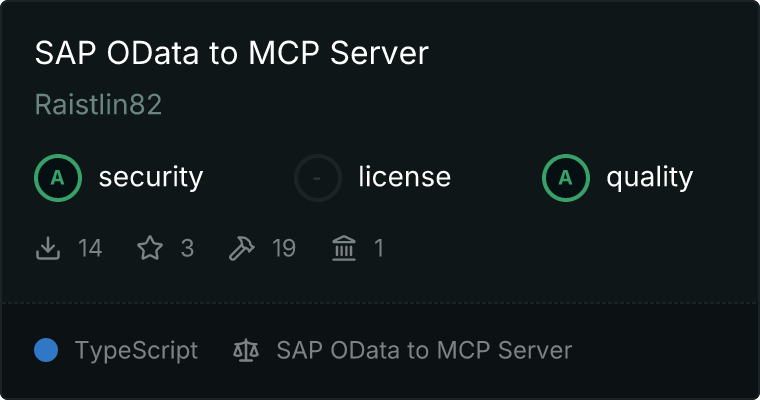Click the star count 3
760x400 pixels.
(x=187, y=248)
